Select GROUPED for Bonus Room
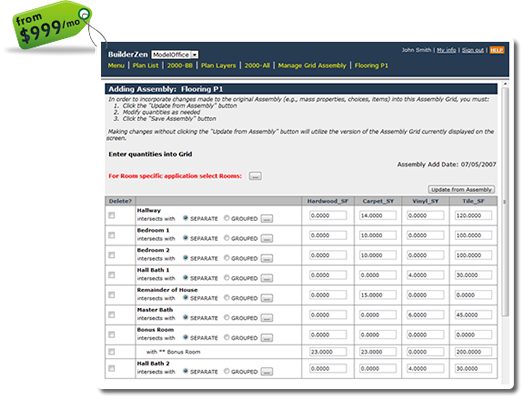This screenshot has width=523, height=400. (x=227, y=337)
